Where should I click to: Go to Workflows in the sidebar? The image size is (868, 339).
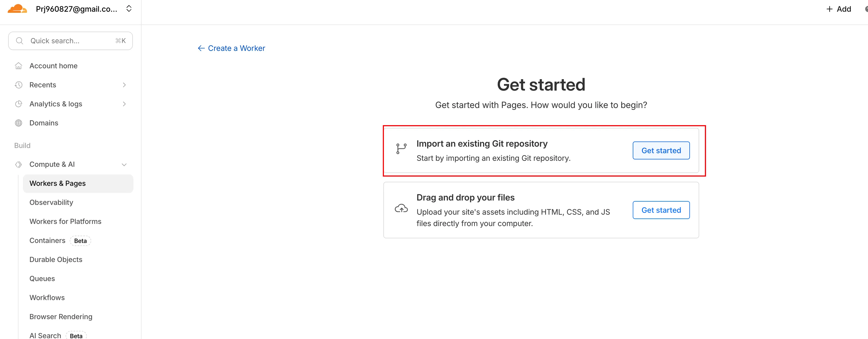pos(47,298)
